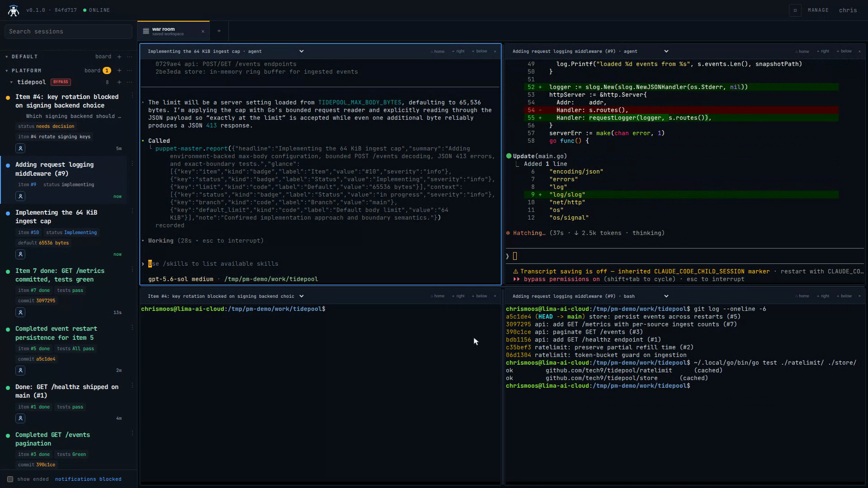Open the DEFAULT group board
The image size is (868, 488).
[103, 57]
